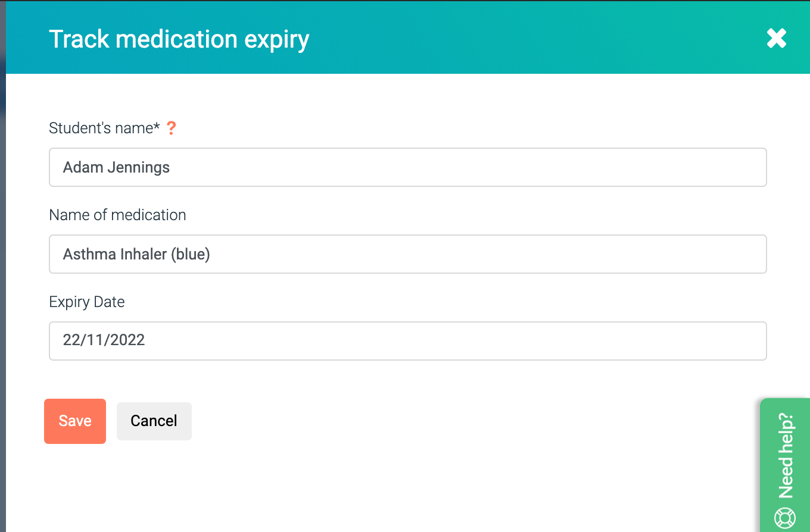Click the Track medication expiry title
The height and width of the screenshot is (532, 810).
click(179, 39)
